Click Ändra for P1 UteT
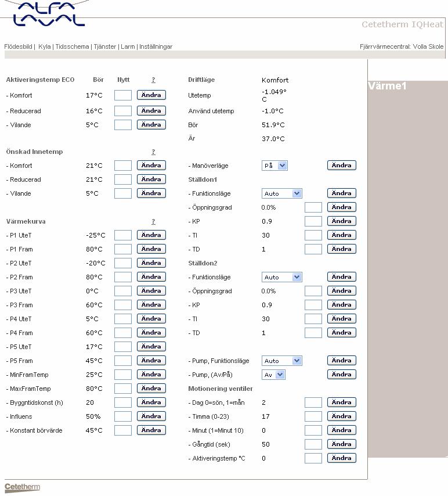The width and height of the screenshot is (448, 496). pyautogui.click(x=151, y=235)
